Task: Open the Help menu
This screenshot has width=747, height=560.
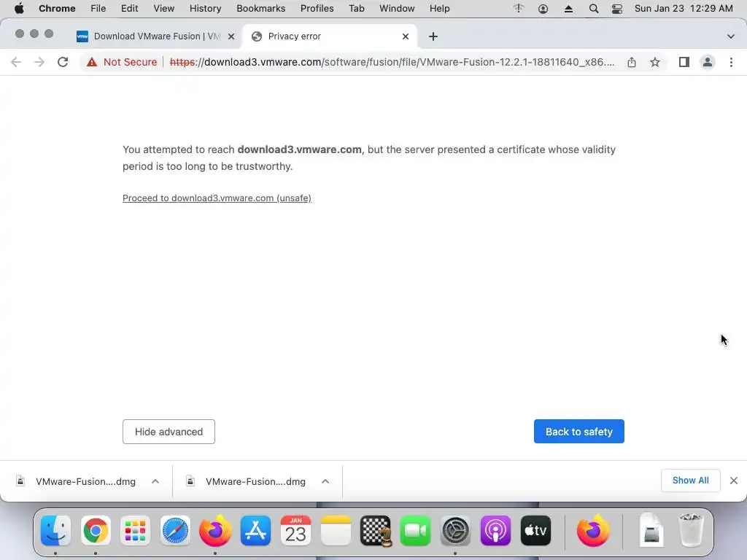Action: [x=439, y=9]
